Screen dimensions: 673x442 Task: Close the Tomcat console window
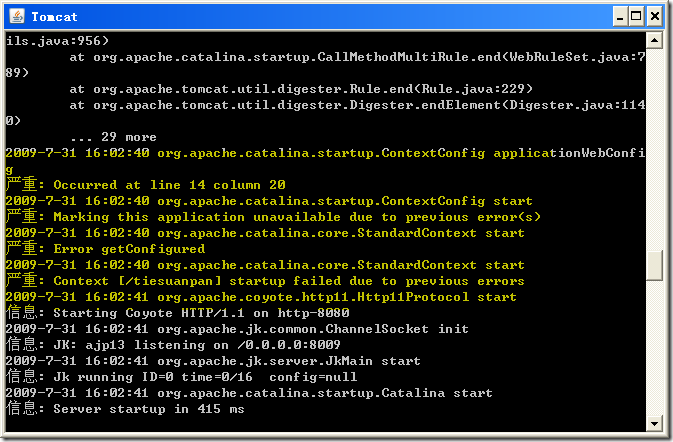[x=654, y=17]
